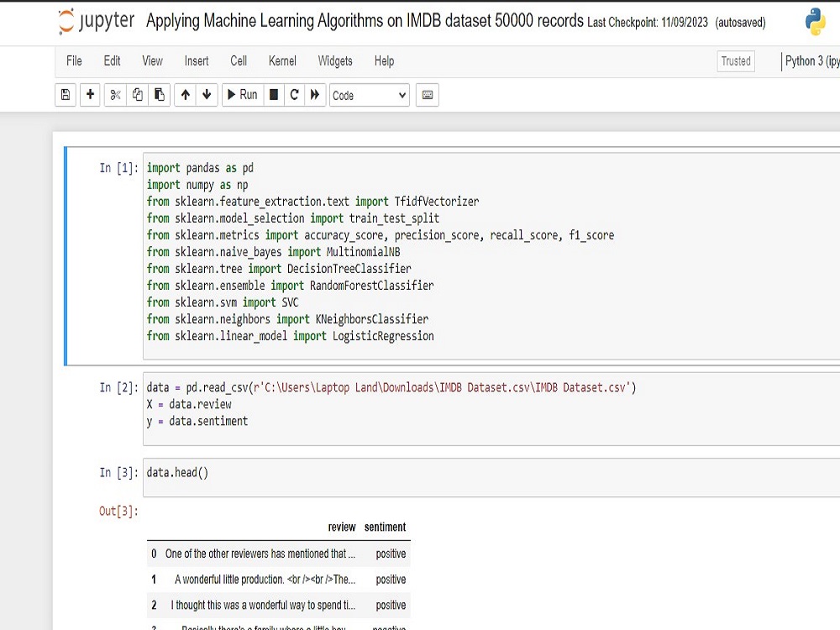840x630 pixels.
Task: Click inside the imports code cell In [1]
Action: tap(491, 255)
